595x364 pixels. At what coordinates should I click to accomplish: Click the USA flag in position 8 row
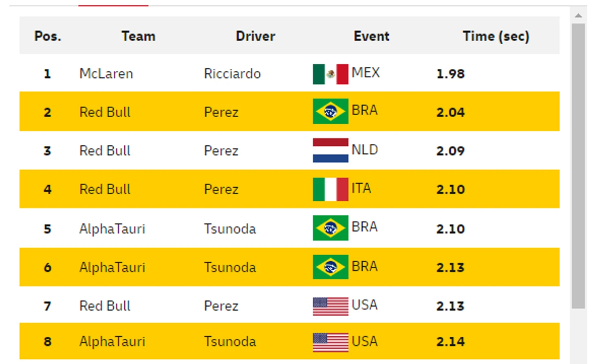(x=330, y=342)
